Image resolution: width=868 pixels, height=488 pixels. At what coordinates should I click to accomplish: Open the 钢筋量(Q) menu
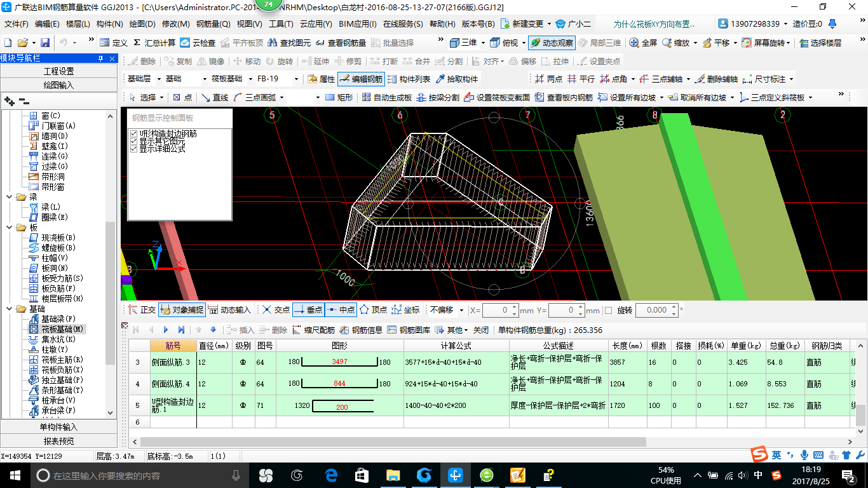[x=213, y=24]
